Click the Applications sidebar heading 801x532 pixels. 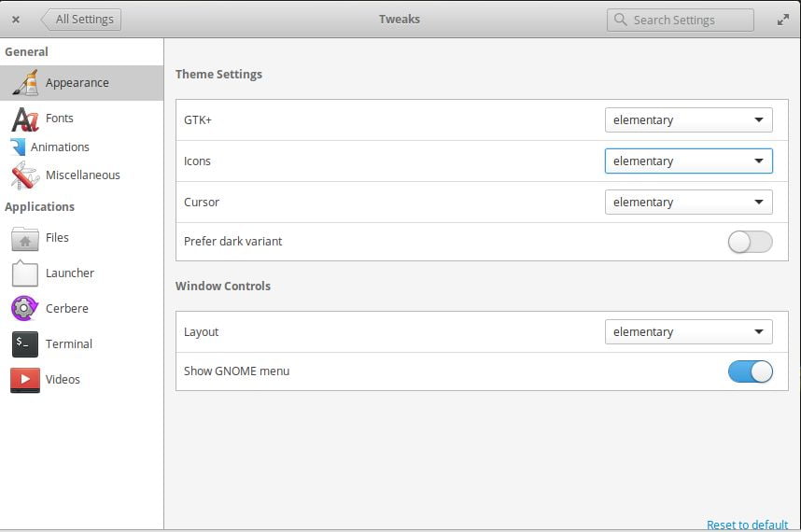click(40, 207)
